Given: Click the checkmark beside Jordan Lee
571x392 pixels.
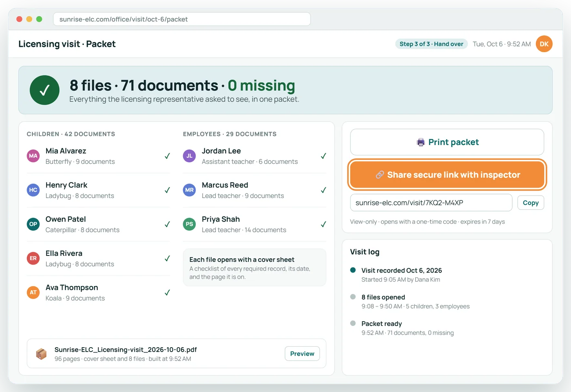Looking at the screenshot, I should point(323,156).
